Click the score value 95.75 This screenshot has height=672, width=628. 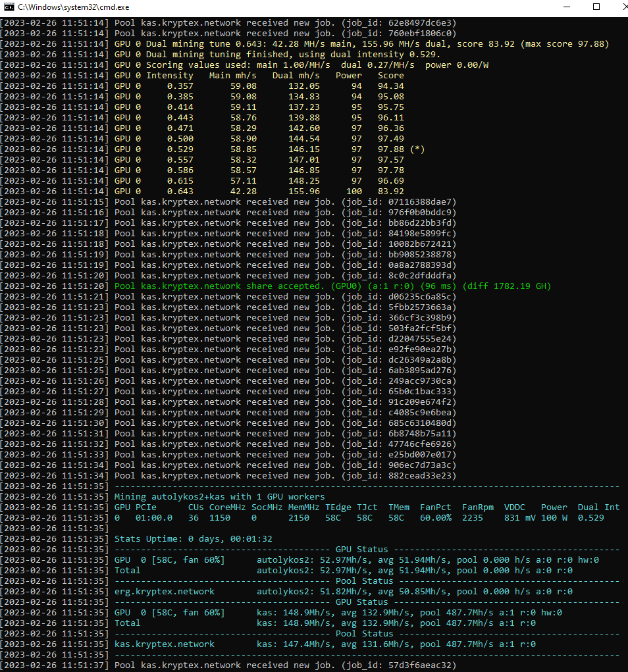coord(391,107)
